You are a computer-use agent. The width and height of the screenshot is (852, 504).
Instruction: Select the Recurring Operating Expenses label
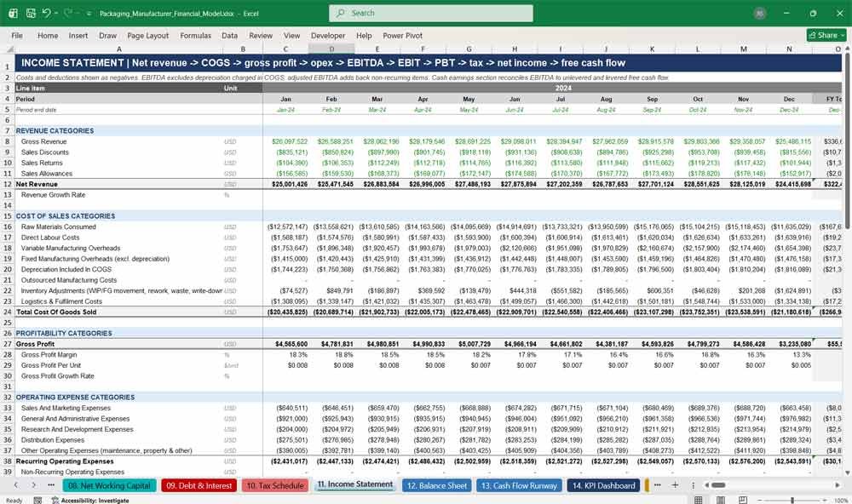pos(65,461)
